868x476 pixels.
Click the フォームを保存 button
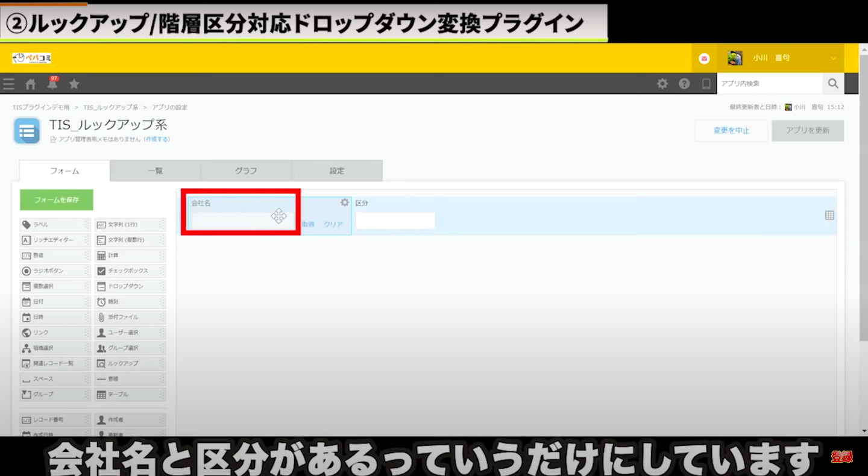pyautogui.click(x=56, y=199)
